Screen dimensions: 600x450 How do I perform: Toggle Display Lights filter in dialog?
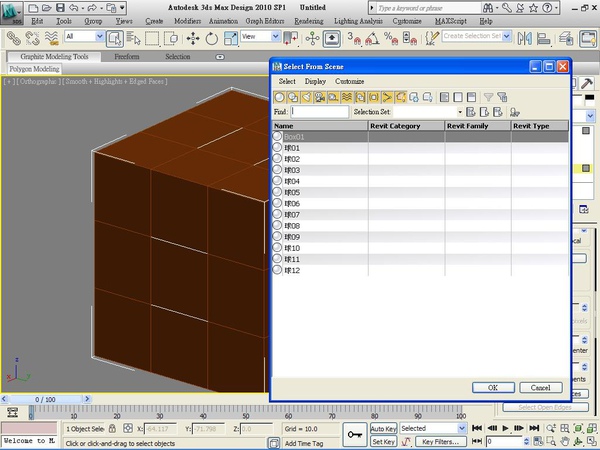pyautogui.click(x=306, y=97)
